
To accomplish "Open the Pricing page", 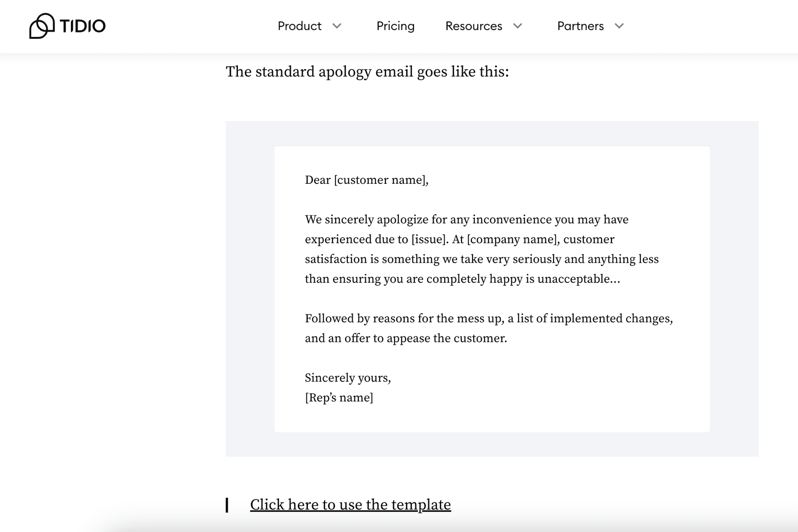I will 396,26.
